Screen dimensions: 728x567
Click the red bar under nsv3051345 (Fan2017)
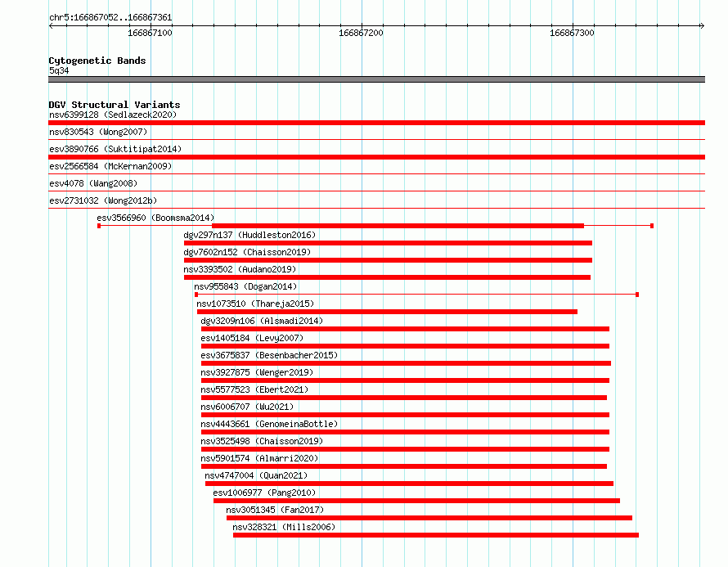tap(429, 518)
